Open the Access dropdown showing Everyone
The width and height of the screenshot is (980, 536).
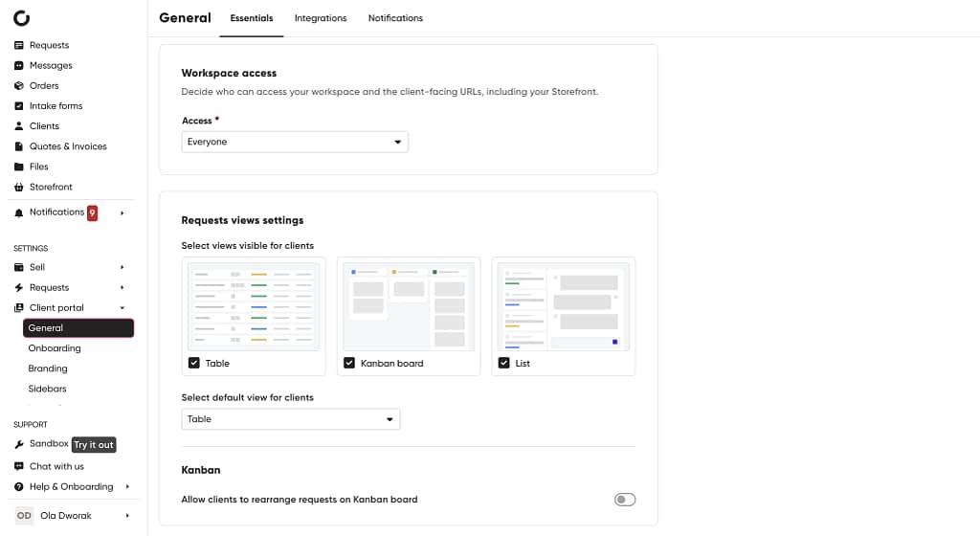[295, 142]
